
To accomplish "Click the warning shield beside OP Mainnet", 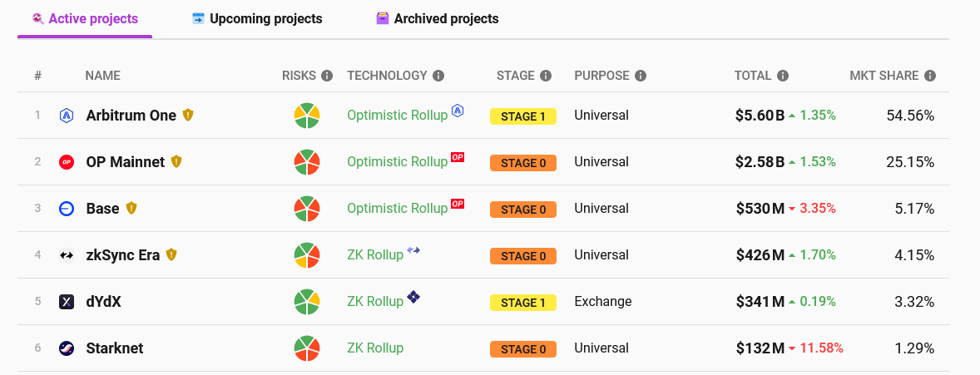I will coord(177,161).
